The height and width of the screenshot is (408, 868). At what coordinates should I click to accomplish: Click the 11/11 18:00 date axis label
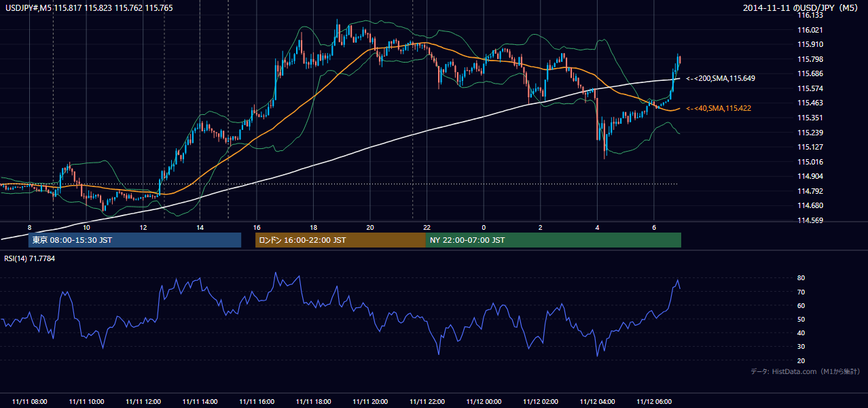pos(313,402)
